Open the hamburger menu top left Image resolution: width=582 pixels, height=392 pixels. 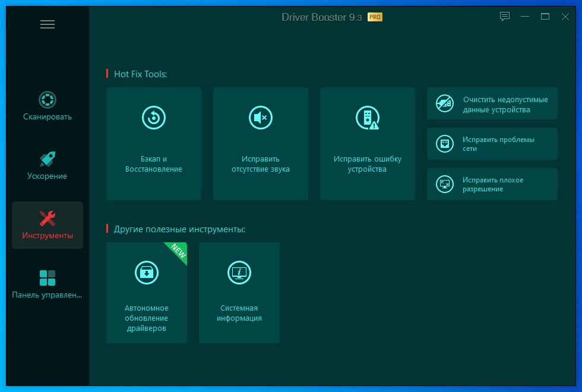click(48, 24)
